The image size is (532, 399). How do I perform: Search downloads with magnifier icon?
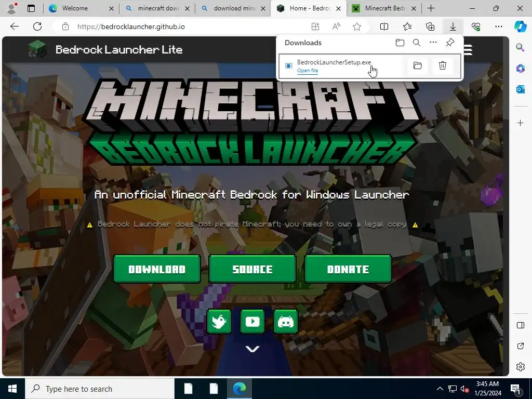tap(417, 43)
